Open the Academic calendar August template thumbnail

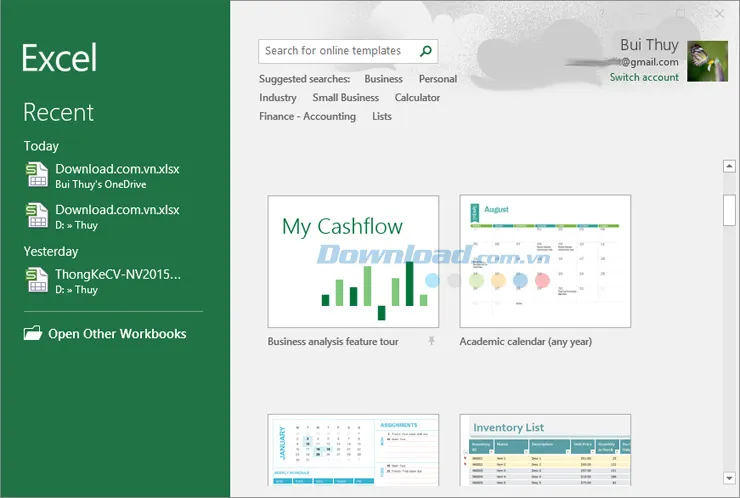tap(545, 261)
